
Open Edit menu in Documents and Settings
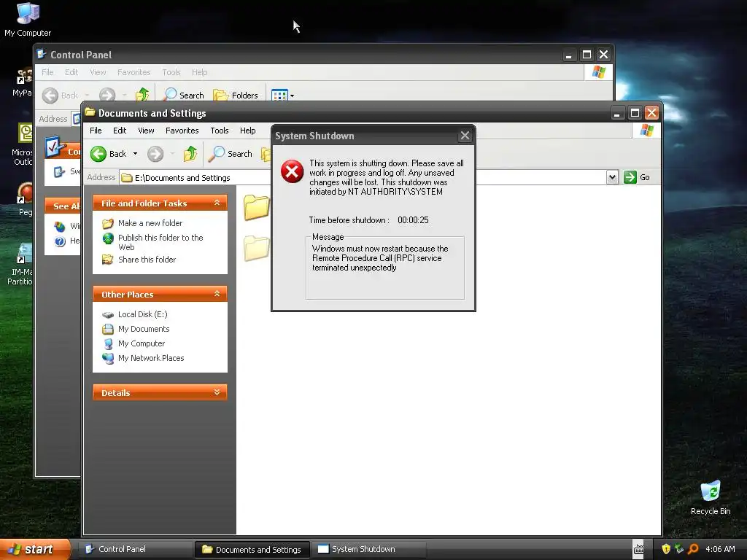(x=120, y=131)
